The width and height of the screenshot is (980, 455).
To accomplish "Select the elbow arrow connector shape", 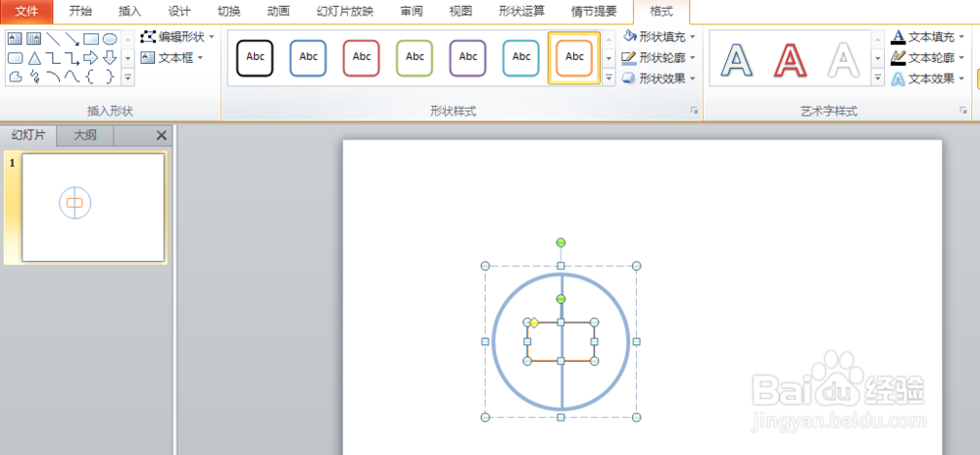I will (72, 58).
